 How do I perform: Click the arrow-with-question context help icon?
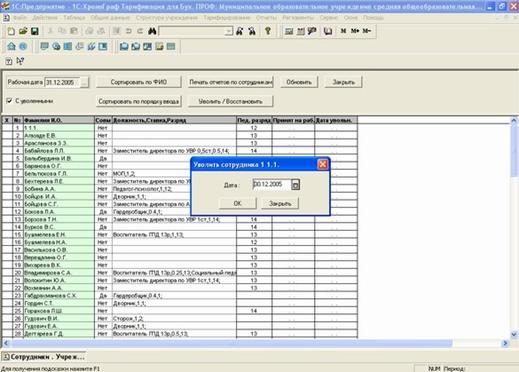20,61
